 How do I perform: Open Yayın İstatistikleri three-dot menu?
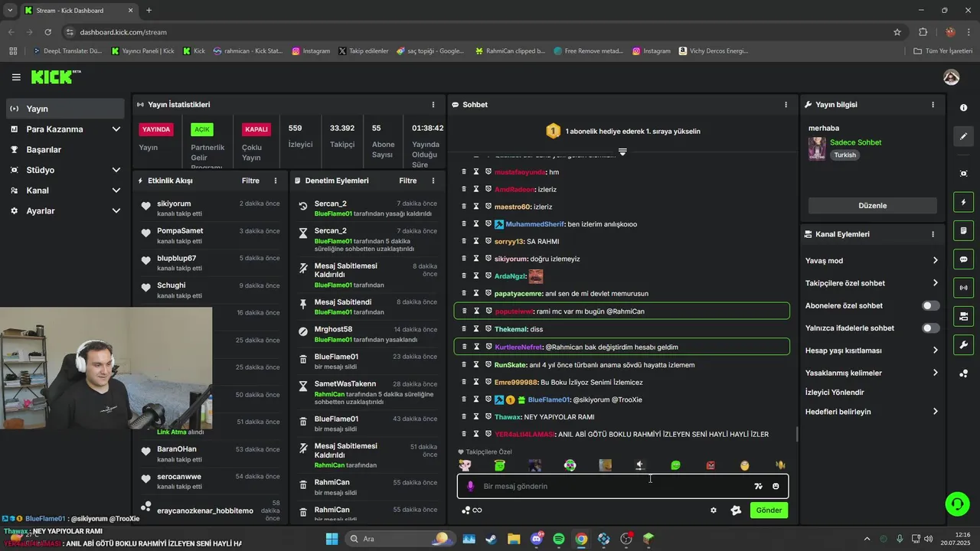(433, 105)
